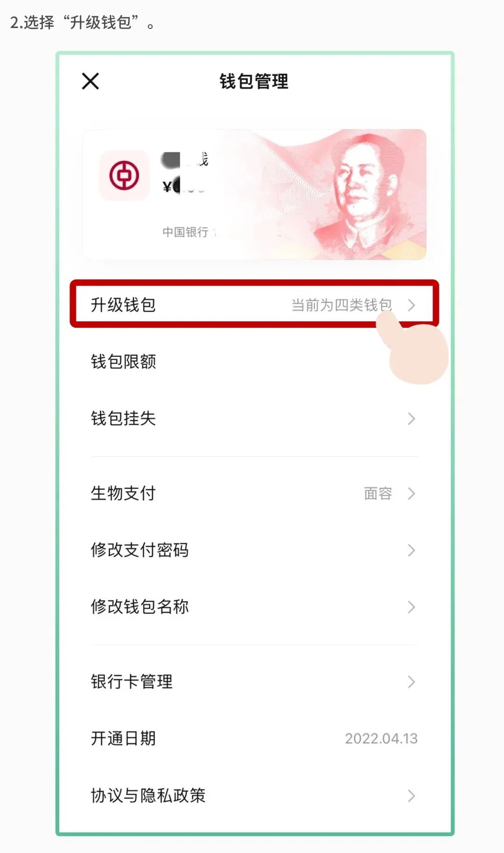Tap the 面容 value label
This screenshot has width=504, height=853.
coord(378,493)
